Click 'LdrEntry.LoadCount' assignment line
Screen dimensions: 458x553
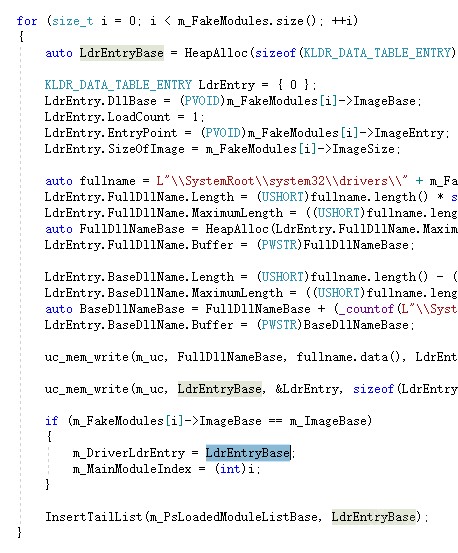point(108,117)
